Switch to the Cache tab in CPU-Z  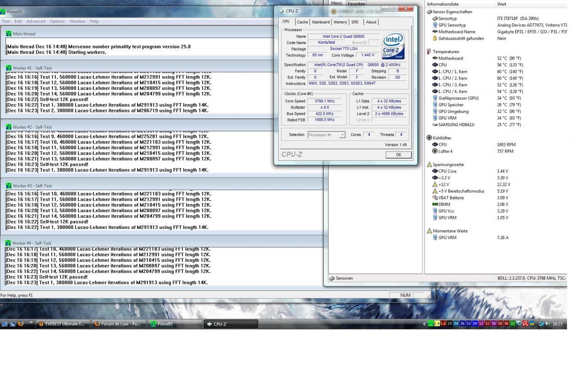tap(302, 22)
